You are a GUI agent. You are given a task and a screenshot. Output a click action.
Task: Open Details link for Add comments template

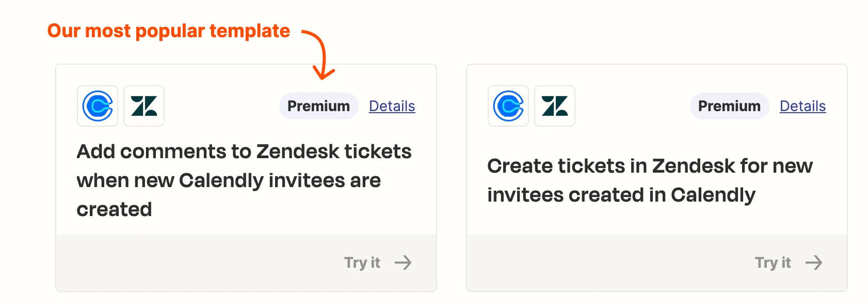pyautogui.click(x=392, y=106)
